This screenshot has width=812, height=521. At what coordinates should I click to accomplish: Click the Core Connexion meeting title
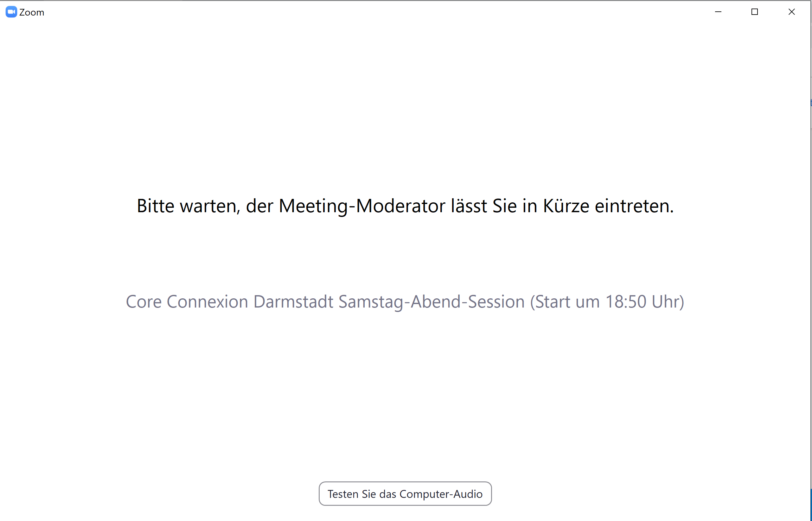[405, 302]
